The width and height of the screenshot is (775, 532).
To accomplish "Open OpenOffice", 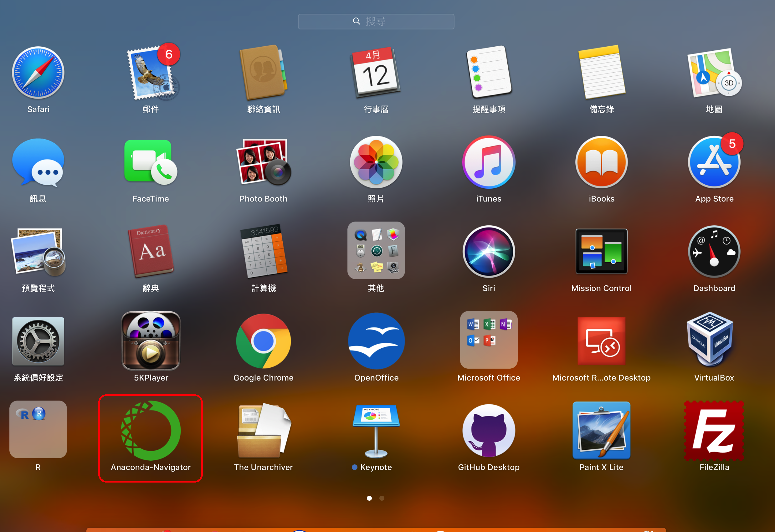I will (x=376, y=341).
